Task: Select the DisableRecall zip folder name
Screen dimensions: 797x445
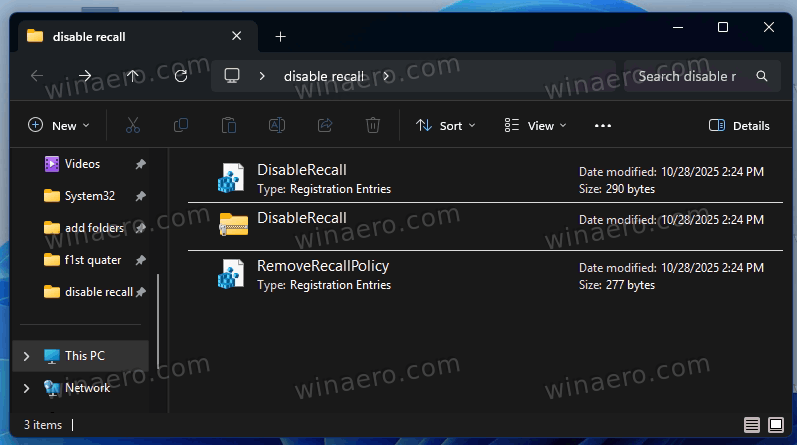Action: point(301,218)
